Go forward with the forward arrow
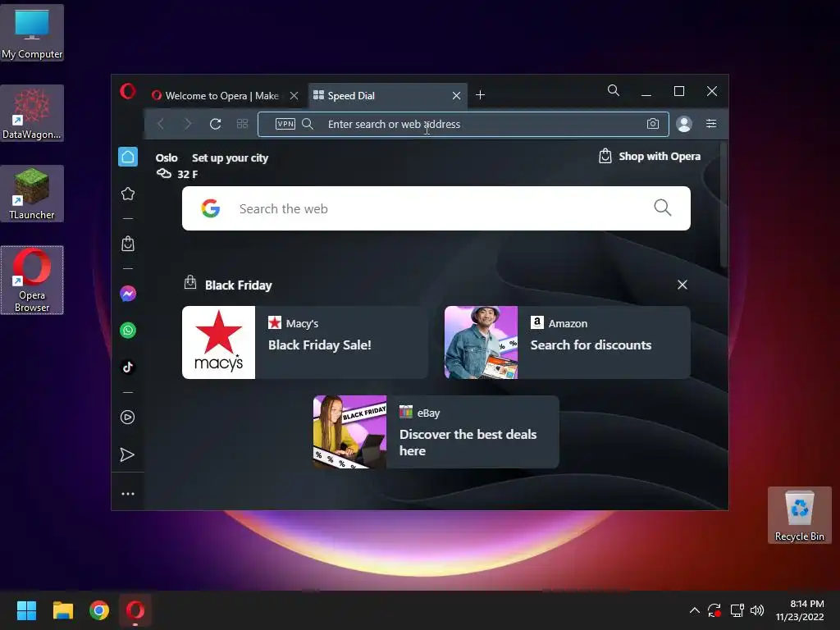Screen dimensions: 840x630 pos(188,125)
